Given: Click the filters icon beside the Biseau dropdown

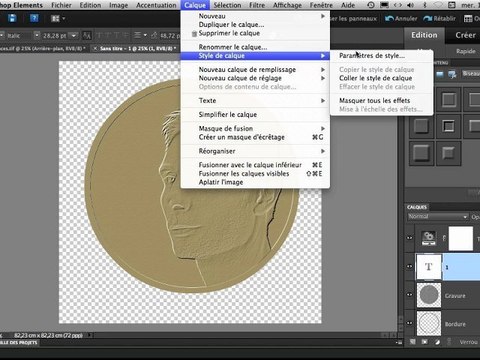Looking at the screenshot, I should 452,75.
